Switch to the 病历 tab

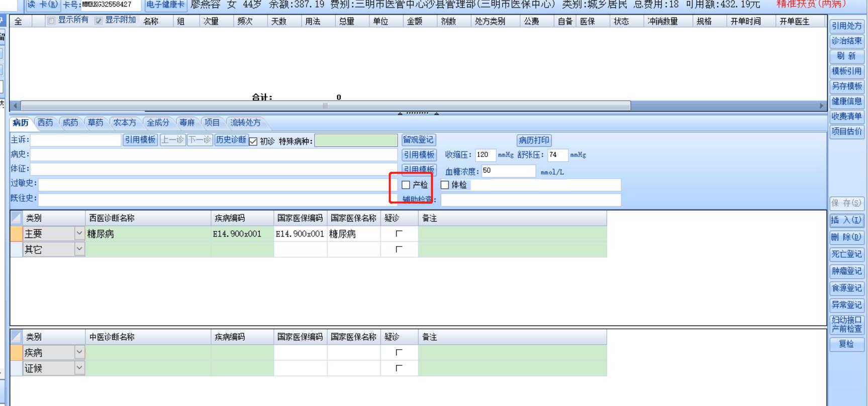click(21, 123)
